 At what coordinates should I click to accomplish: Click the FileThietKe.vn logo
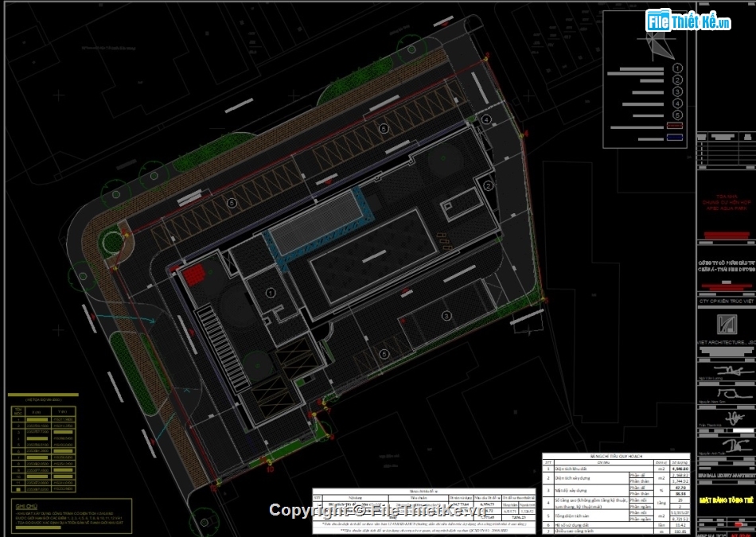(x=689, y=21)
